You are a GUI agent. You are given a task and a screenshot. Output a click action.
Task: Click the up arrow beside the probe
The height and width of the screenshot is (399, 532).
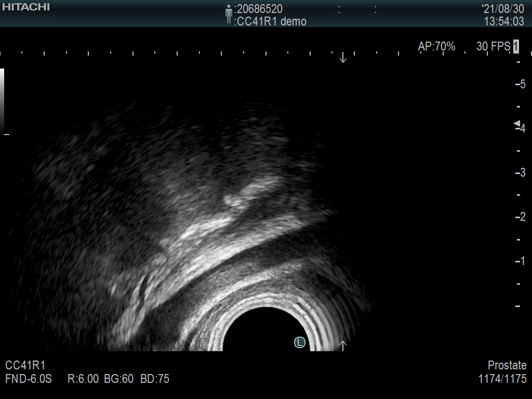[x=343, y=345]
